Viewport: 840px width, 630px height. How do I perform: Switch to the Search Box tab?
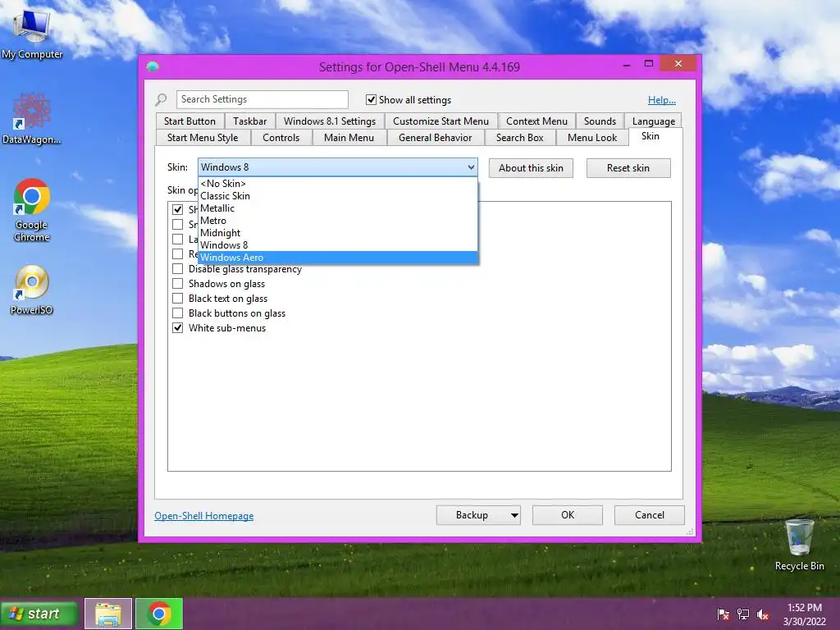[x=519, y=138]
